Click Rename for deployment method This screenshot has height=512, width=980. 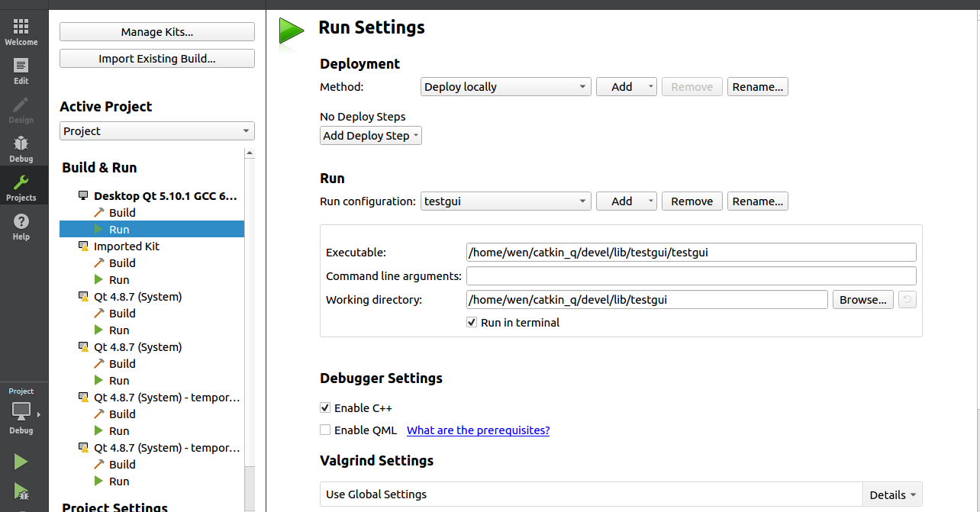[758, 87]
